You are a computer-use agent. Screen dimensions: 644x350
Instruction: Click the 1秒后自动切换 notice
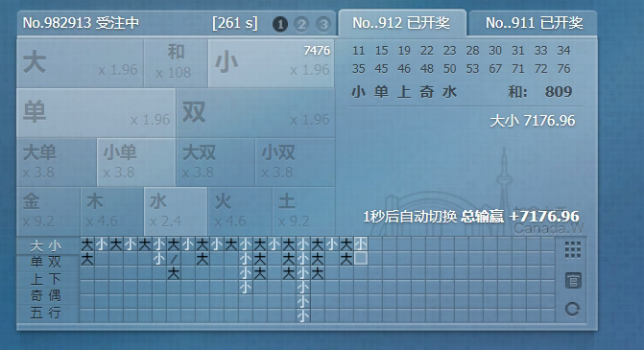(x=410, y=217)
